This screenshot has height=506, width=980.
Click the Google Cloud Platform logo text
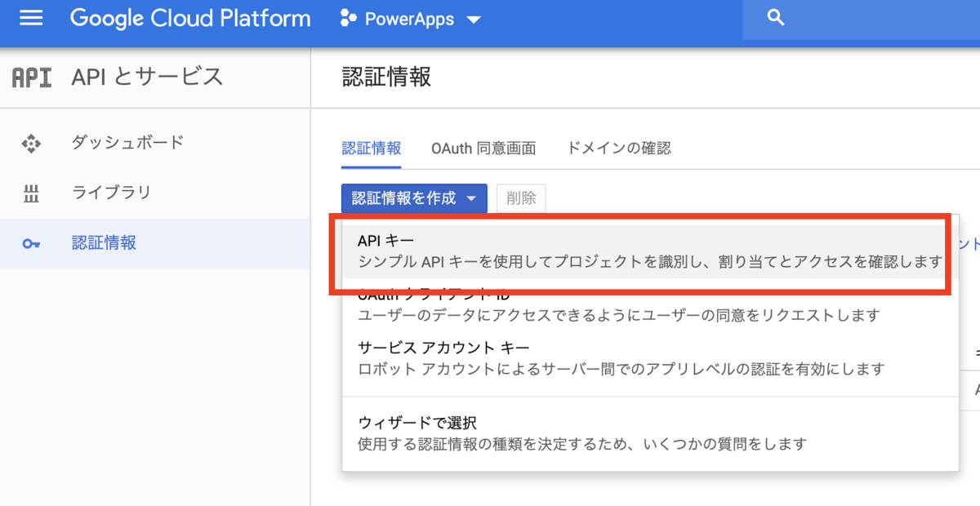pyautogui.click(x=190, y=19)
